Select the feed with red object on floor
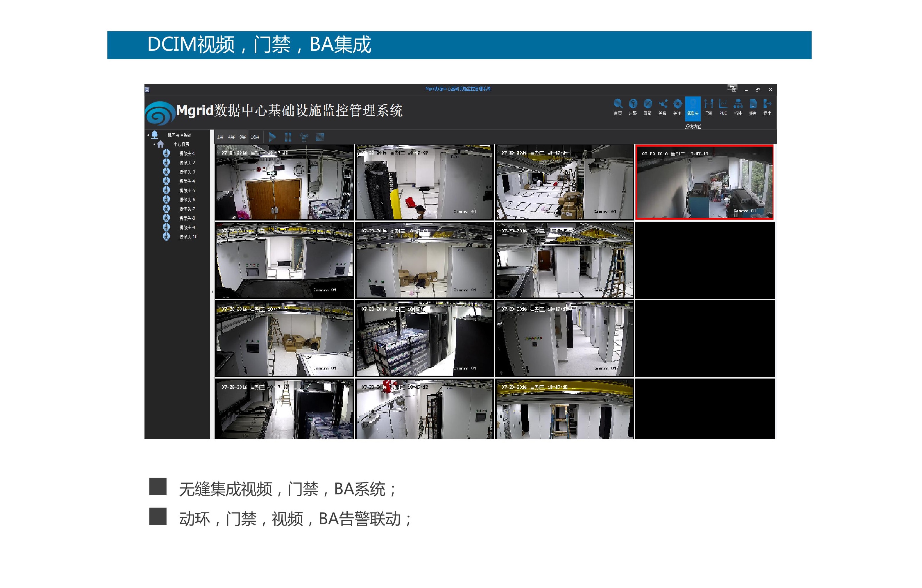This screenshot has width=922, height=588. pyautogui.click(x=424, y=182)
